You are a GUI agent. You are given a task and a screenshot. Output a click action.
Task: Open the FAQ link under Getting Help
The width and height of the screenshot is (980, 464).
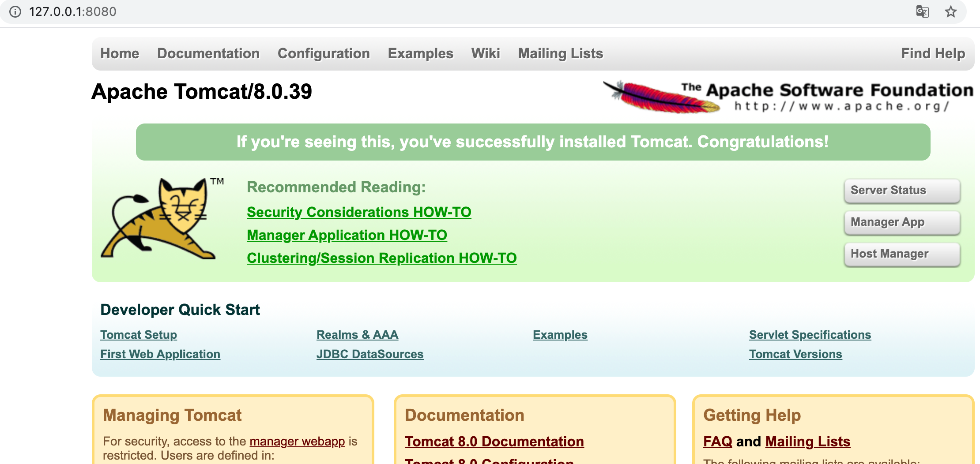[x=717, y=442]
